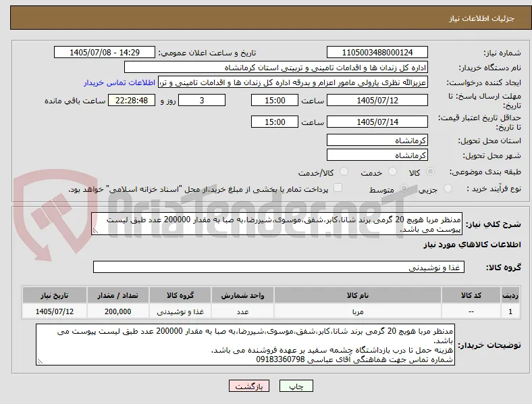This screenshot has width=532, height=404.
Task: Click the شماره نیاز label
Action: (x=502, y=53)
